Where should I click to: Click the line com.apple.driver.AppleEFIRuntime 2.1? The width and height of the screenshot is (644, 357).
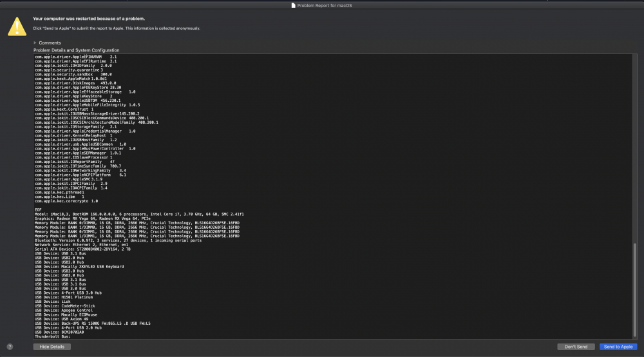(x=75, y=61)
